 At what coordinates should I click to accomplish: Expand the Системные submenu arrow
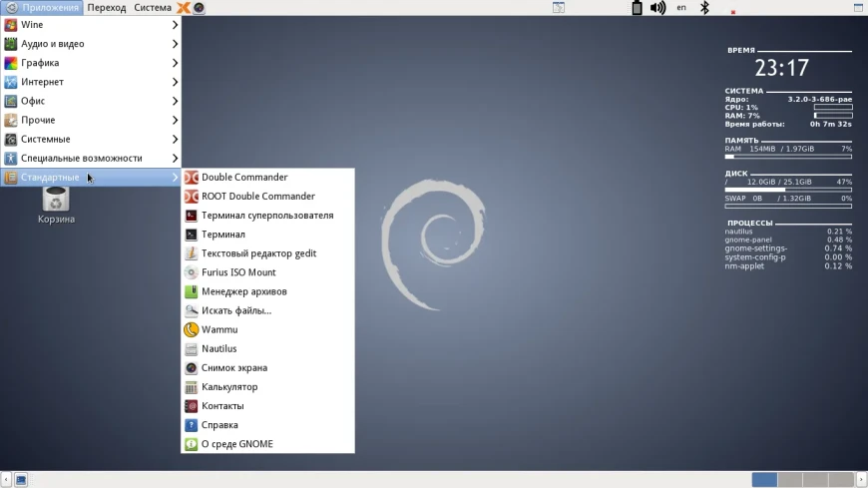click(x=175, y=139)
